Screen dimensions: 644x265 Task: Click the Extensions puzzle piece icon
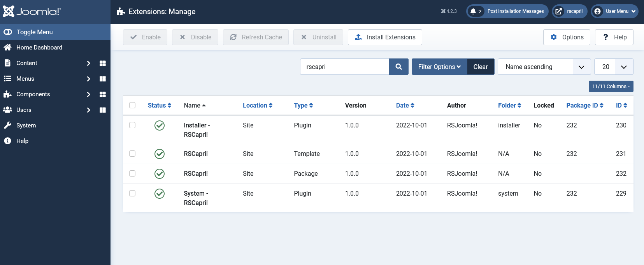coord(121,12)
